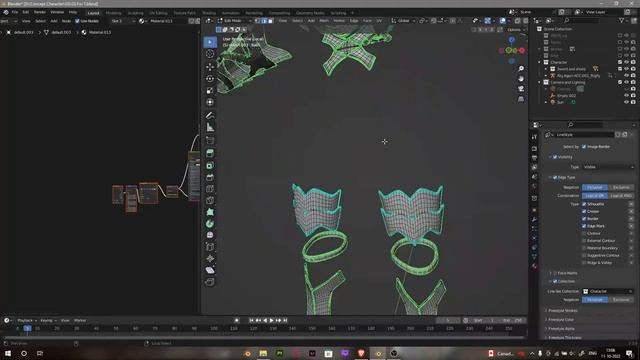Image resolution: width=640 pixels, height=360 pixels.
Task: Expand the Freestyle Strokes panel
Action: (x=563, y=311)
